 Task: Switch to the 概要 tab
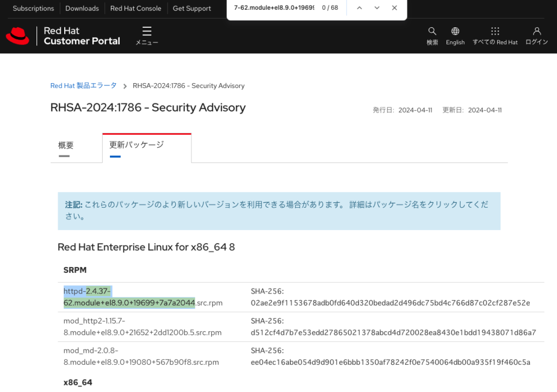[65, 145]
